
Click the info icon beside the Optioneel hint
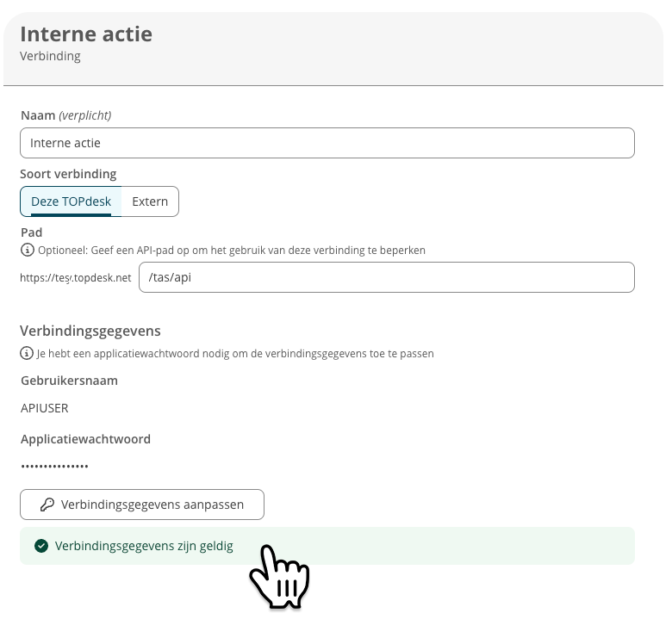pos(27,250)
